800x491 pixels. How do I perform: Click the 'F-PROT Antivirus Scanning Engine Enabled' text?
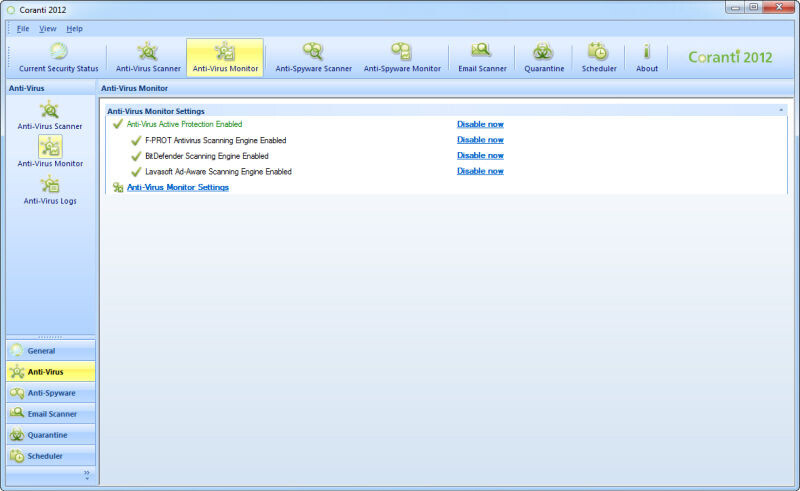click(x=216, y=140)
